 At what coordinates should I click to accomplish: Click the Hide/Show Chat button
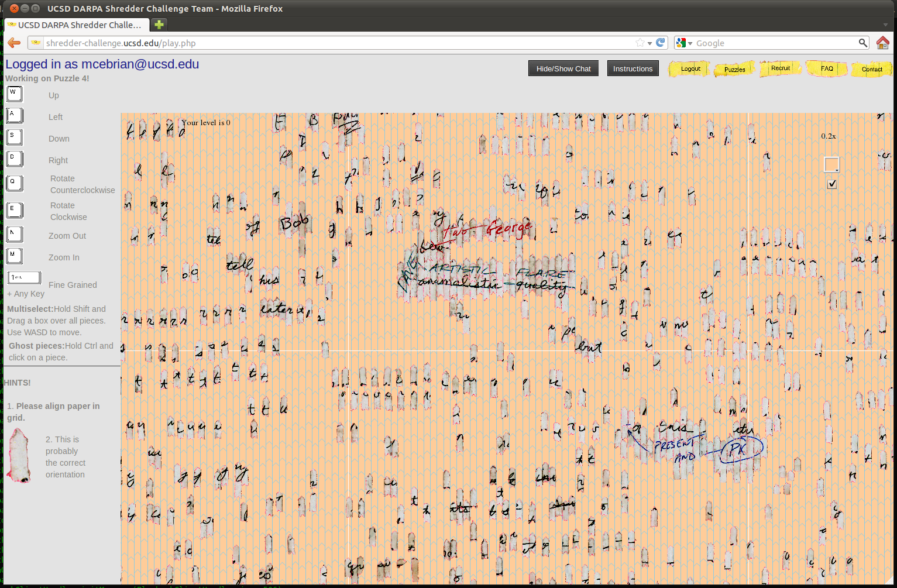pos(563,68)
